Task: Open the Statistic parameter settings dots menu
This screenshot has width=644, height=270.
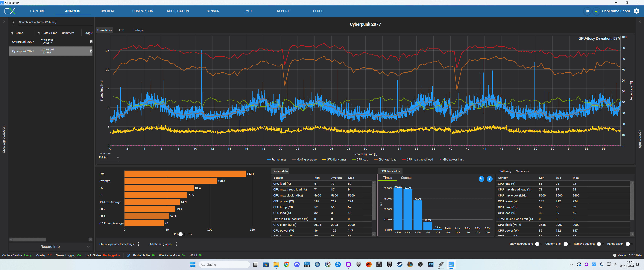Action: [x=139, y=244]
